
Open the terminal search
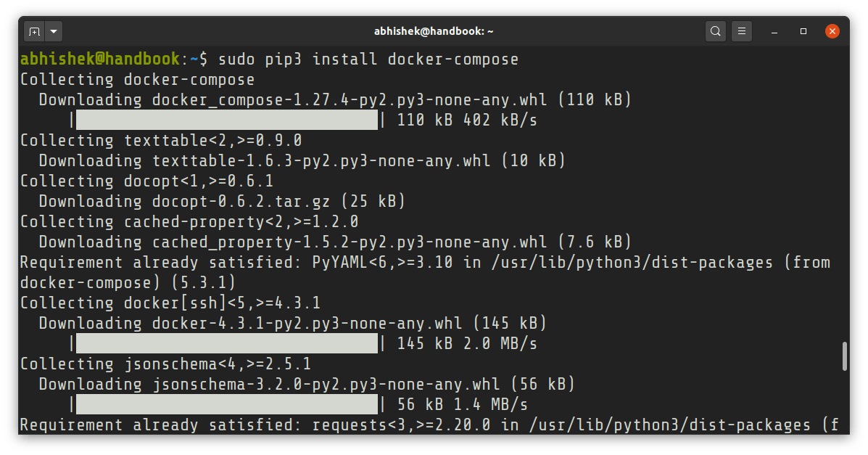pyautogui.click(x=715, y=31)
